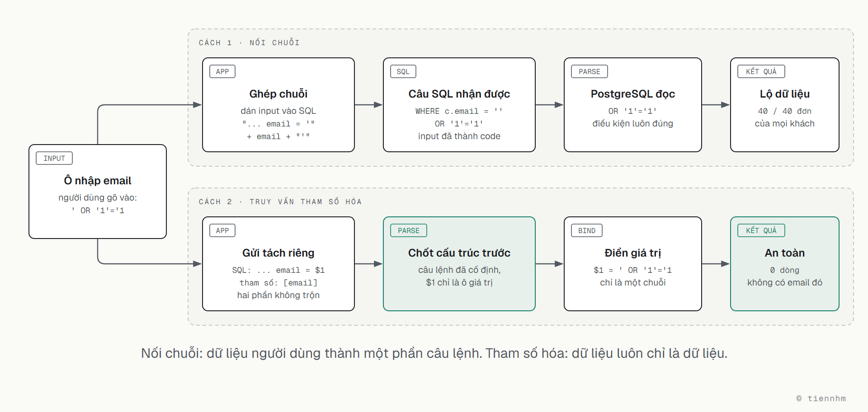Click PARSE tag in PostgreSQL đọc card
Viewport: 868px width, 412px height.
590,71
